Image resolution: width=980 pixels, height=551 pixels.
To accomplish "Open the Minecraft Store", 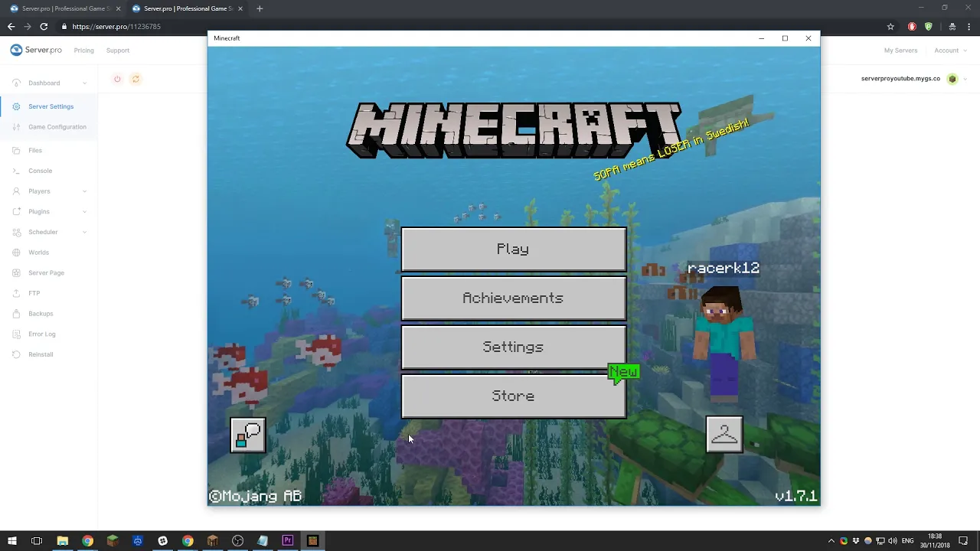I will pos(513,396).
